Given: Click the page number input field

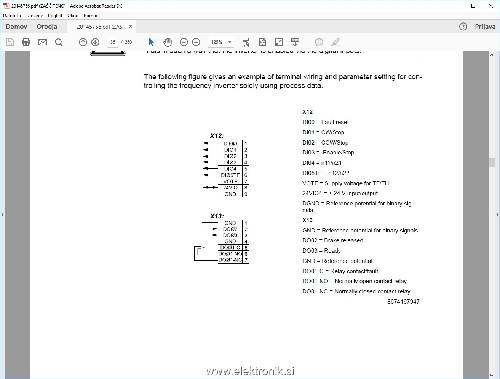Looking at the screenshot, I should [113, 42].
